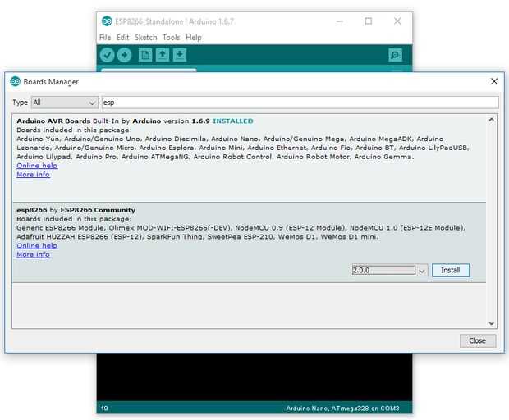Open the Help menu
Viewport: 509px width, 420px height.
click(194, 37)
